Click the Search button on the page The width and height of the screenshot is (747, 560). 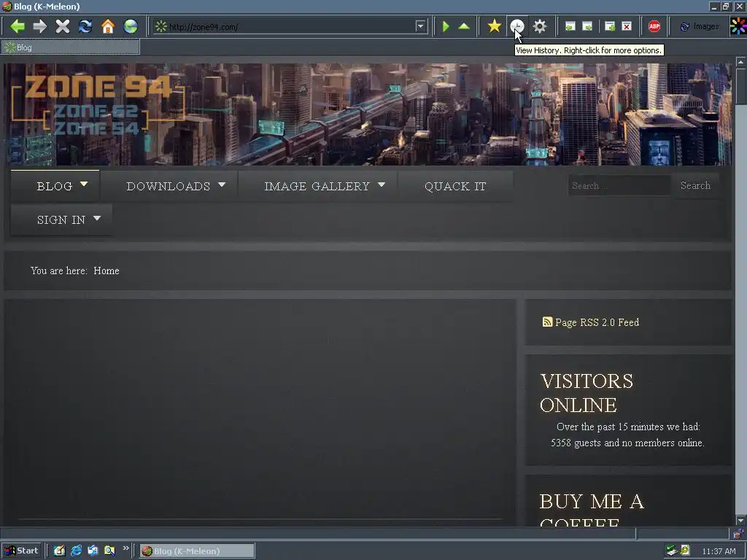[695, 186]
